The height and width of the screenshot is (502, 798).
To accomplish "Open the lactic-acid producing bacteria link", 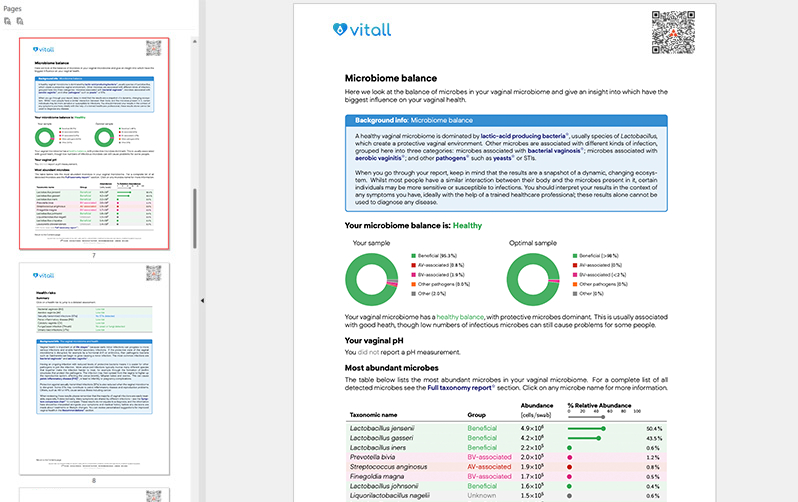I will tap(523, 136).
